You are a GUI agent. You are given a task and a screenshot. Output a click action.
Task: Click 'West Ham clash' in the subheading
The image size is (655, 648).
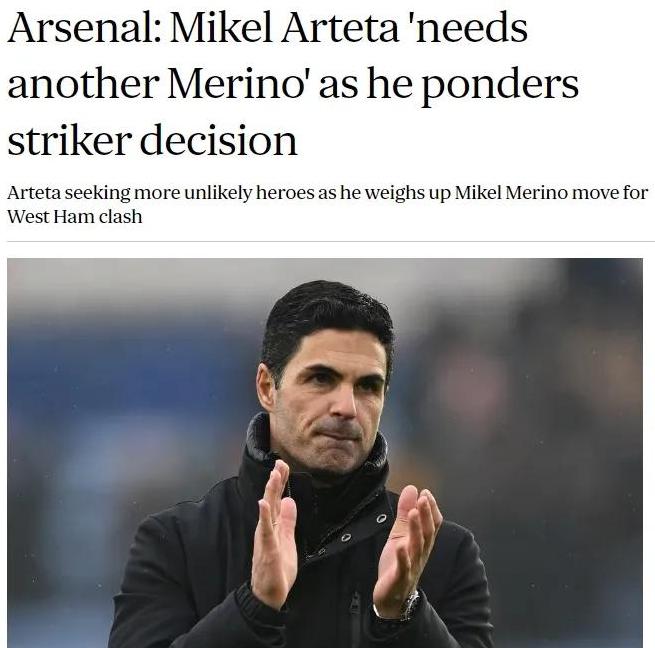click(x=74, y=216)
